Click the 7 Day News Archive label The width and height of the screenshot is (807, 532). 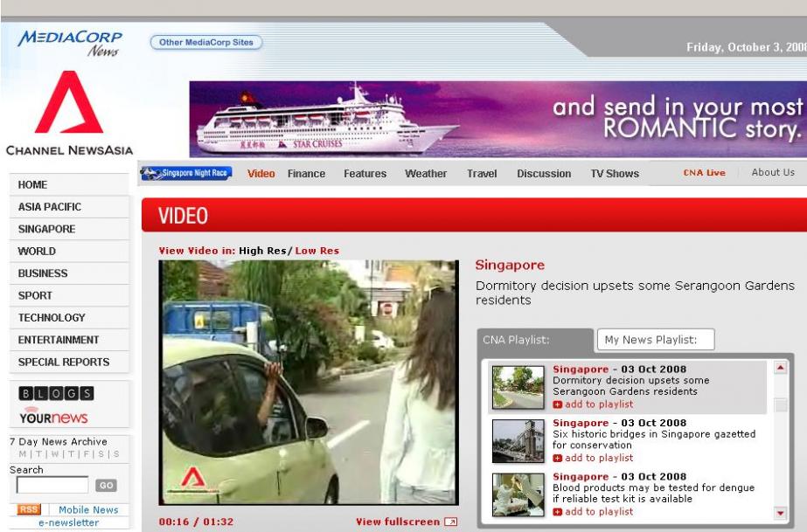pyautogui.click(x=59, y=441)
